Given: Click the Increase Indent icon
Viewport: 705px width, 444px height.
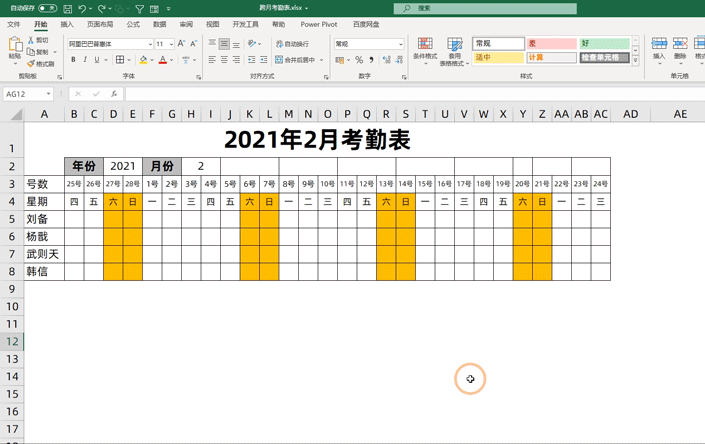Looking at the screenshot, I should point(263,59).
